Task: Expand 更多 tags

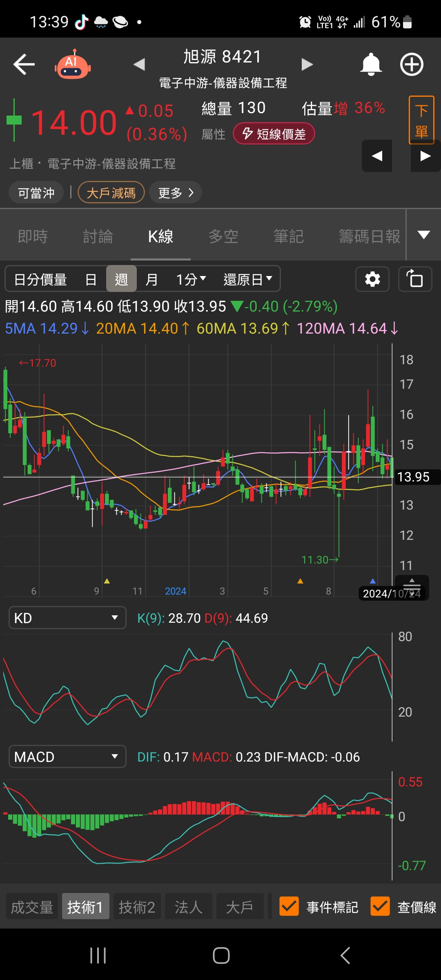Action: [x=176, y=192]
